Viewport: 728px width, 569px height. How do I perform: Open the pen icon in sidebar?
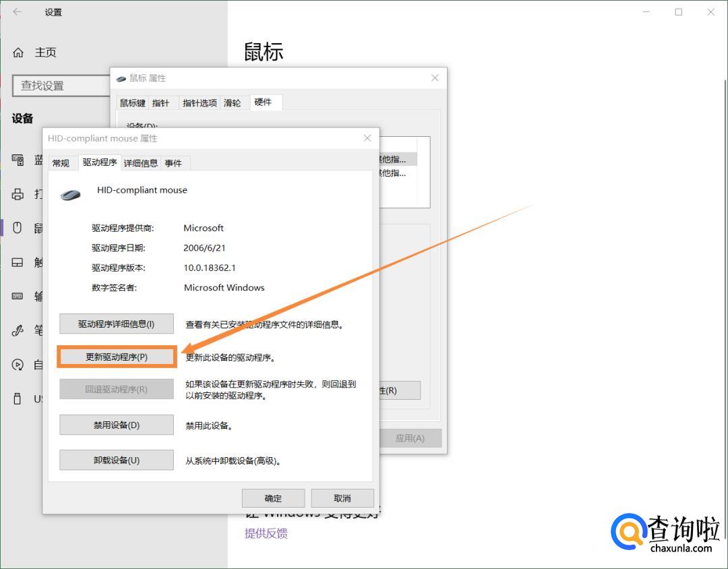click(18, 330)
